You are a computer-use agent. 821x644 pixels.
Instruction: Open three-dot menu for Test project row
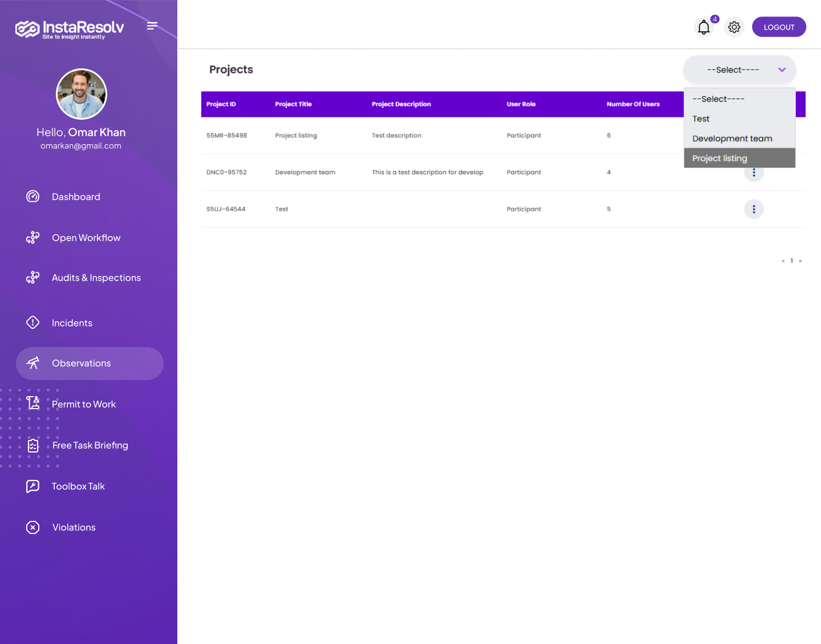click(x=754, y=209)
